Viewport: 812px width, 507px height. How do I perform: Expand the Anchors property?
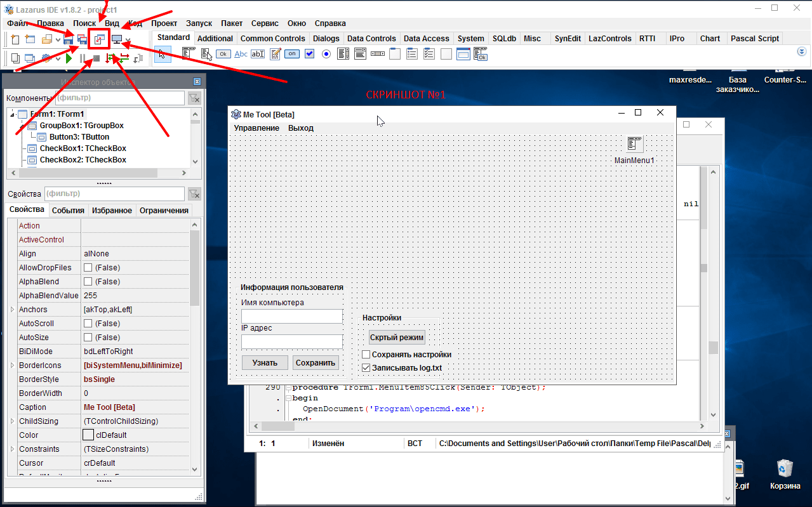tap(13, 310)
